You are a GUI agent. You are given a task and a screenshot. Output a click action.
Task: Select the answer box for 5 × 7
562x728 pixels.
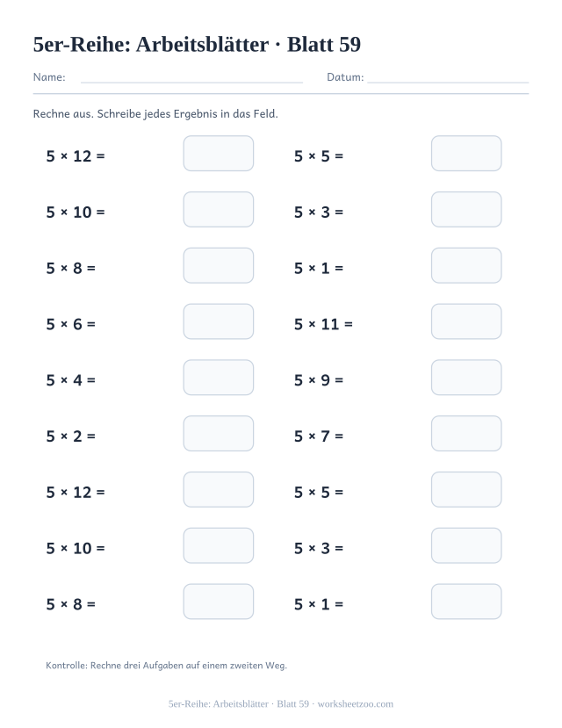466,434
